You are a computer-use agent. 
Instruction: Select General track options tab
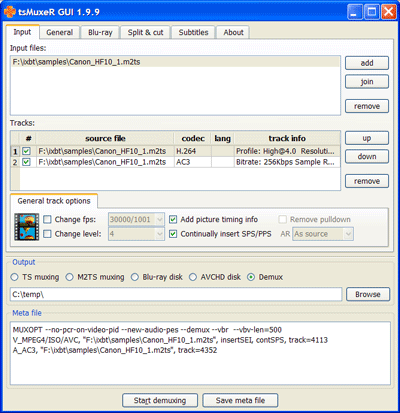pyautogui.click(x=54, y=201)
